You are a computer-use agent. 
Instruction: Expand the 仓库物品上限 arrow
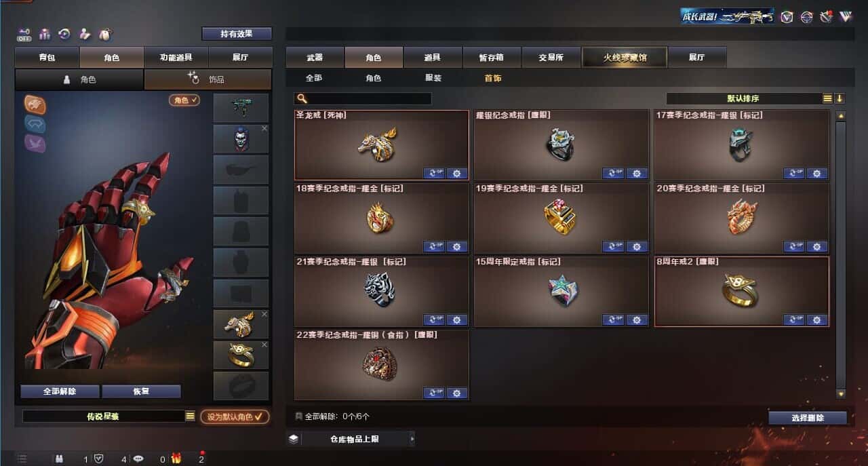(412, 439)
